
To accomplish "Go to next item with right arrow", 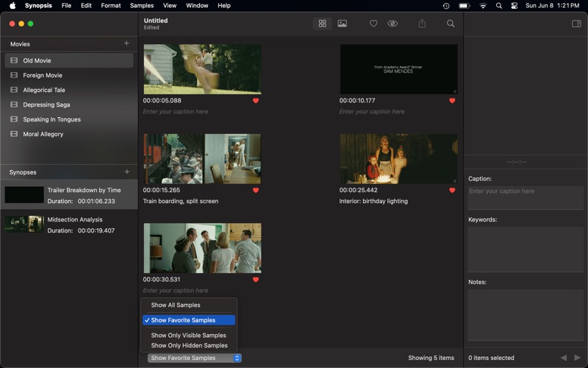I will pyautogui.click(x=577, y=358).
